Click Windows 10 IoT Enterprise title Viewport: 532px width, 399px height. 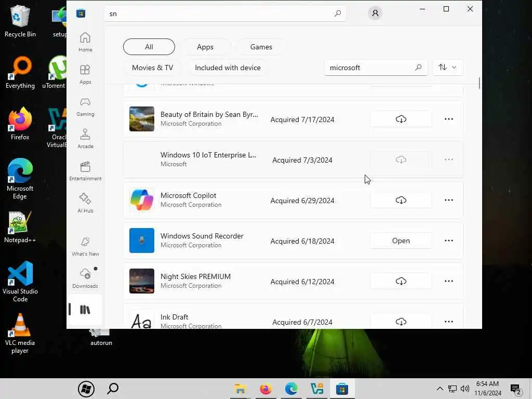pyautogui.click(x=208, y=155)
